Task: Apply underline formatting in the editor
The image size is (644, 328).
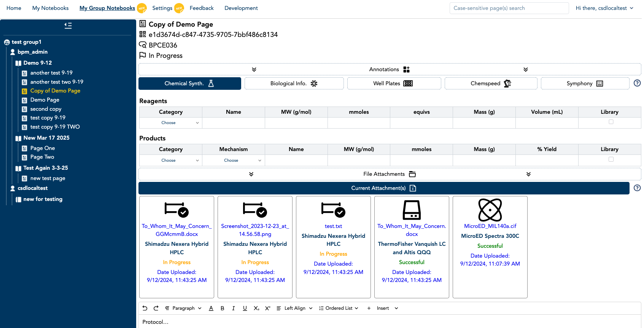Action: [245, 308]
